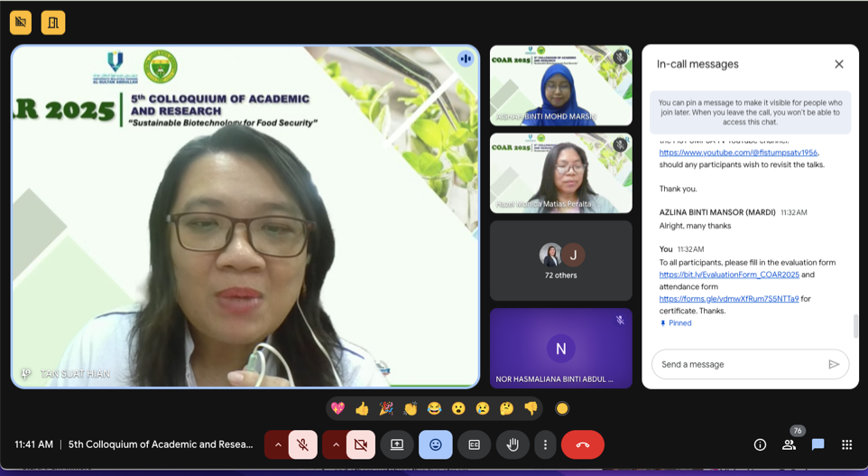Send the thumbs up reaction
Screen dimensions: 868x476
(x=362, y=408)
